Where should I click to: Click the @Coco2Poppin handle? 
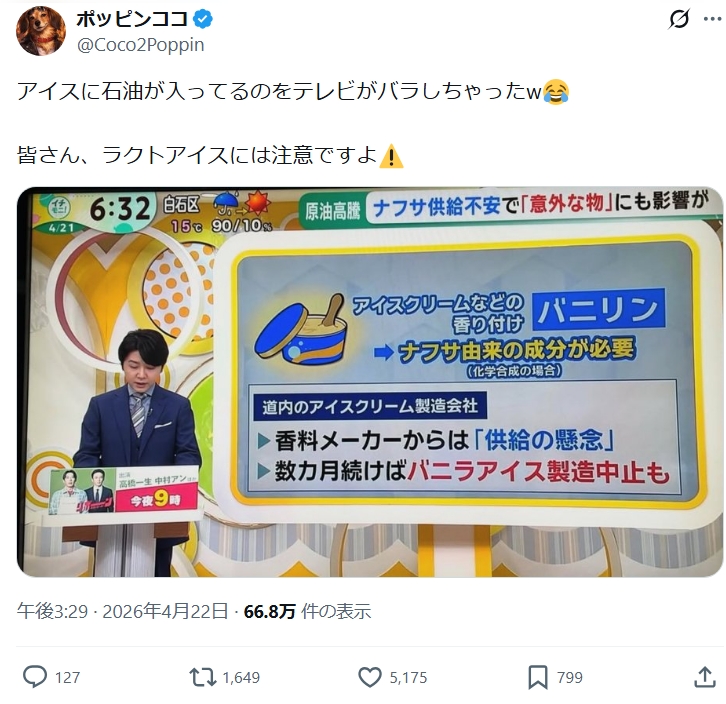pyautogui.click(x=140, y=45)
